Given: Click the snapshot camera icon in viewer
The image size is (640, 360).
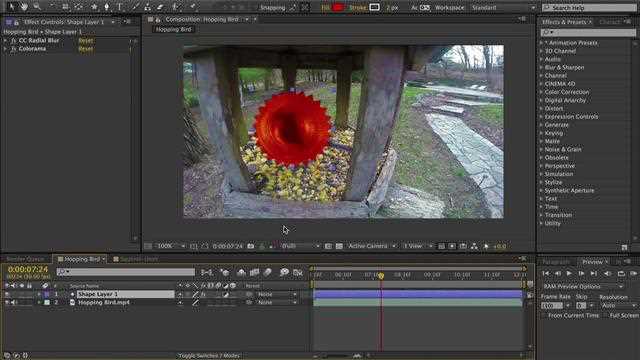Looking at the screenshot, I should (x=251, y=246).
